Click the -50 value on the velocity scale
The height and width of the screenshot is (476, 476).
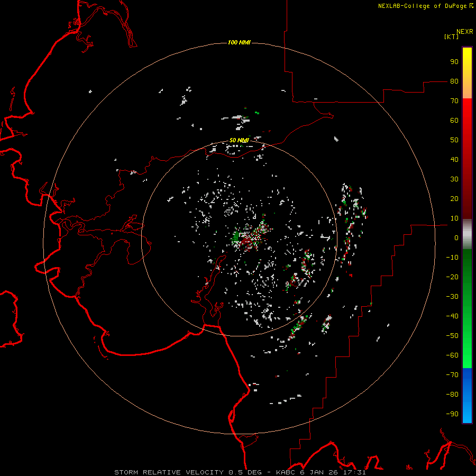452,336
